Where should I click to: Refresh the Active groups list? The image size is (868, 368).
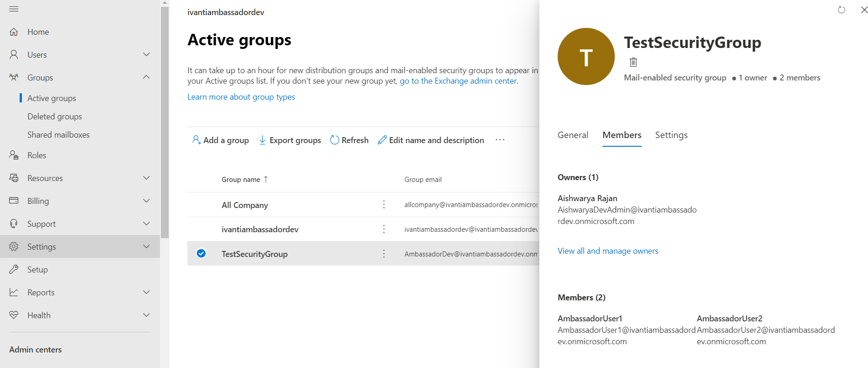pyautogui.click(x=349, y=140)
